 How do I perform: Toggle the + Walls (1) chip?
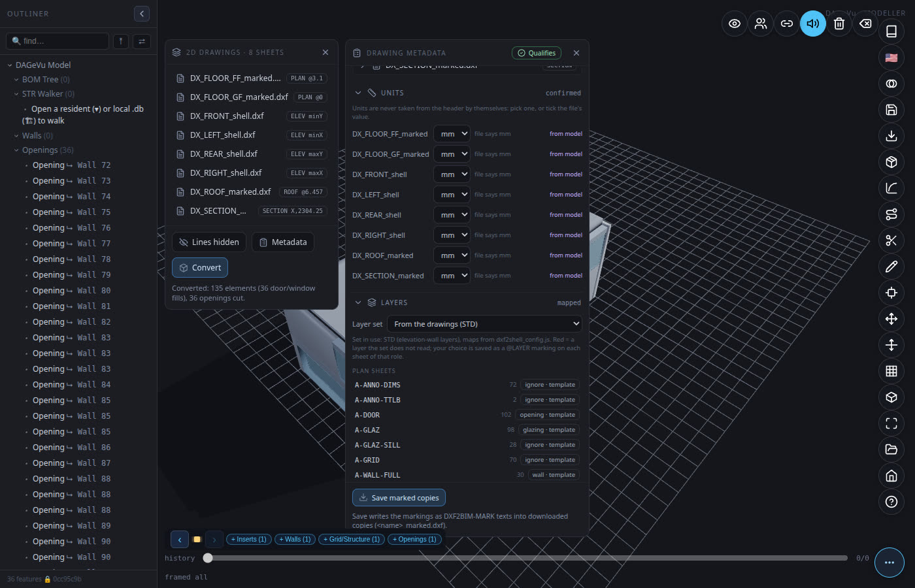click(295, 540)
